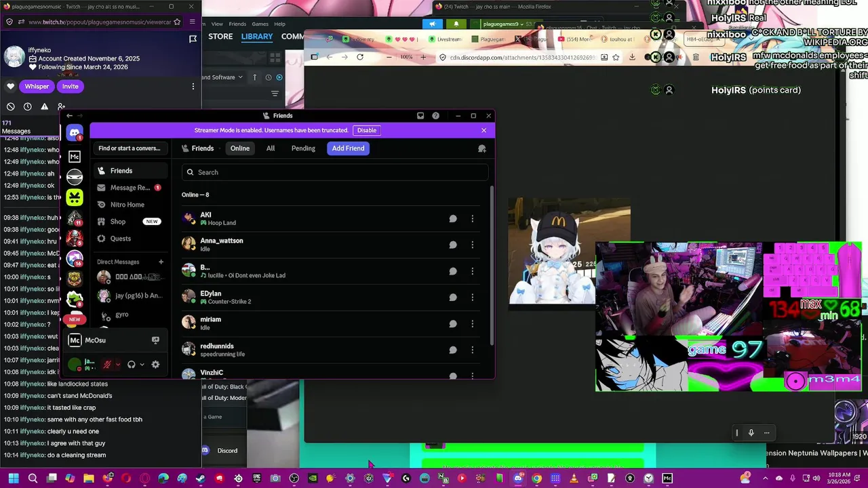Image resolution: width=868 pixels, height=488 pixels.
Task: Open Nitro Home in Discord
Action: (x=129, y=205)
